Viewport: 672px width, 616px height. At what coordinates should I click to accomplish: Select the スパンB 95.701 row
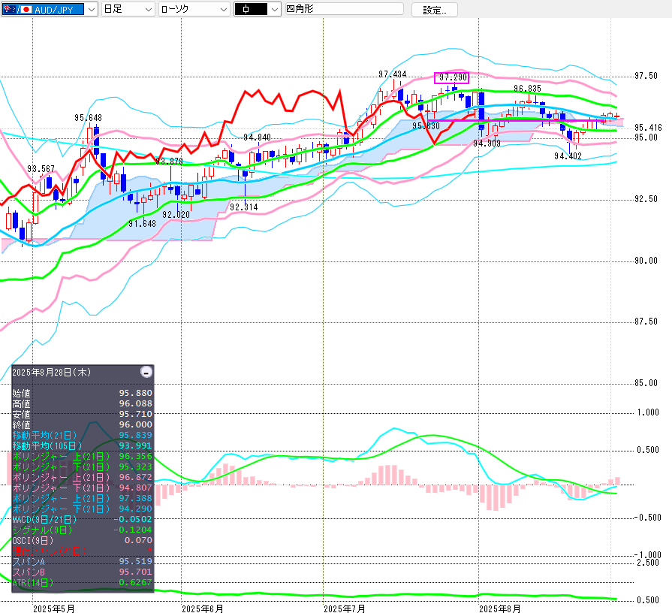click(83, 572)
